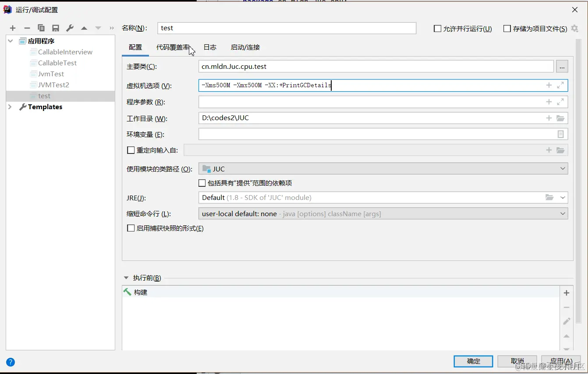Image resolution: width=588 pixels, height=374 pixels.
Task: Expand the Templates tree node
Action: pyautogui.click(x=10, y=107)
